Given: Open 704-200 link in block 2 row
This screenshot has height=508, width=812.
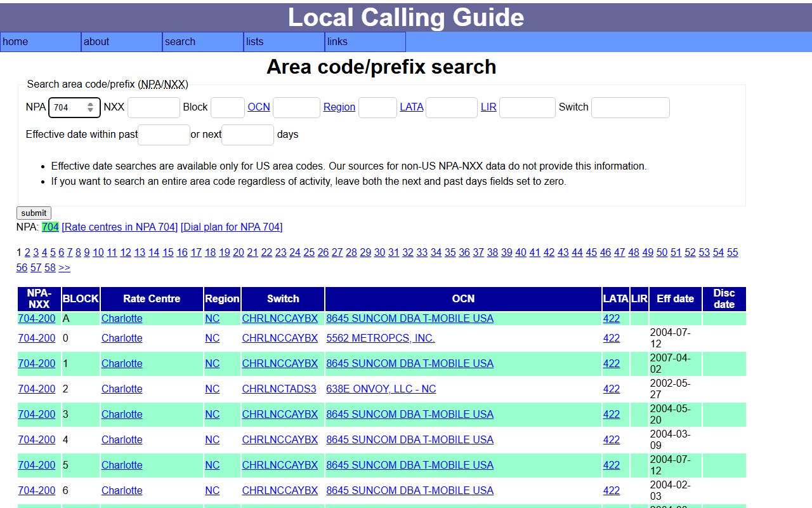Looking at the screenshot, I should [x=37, y=389].
